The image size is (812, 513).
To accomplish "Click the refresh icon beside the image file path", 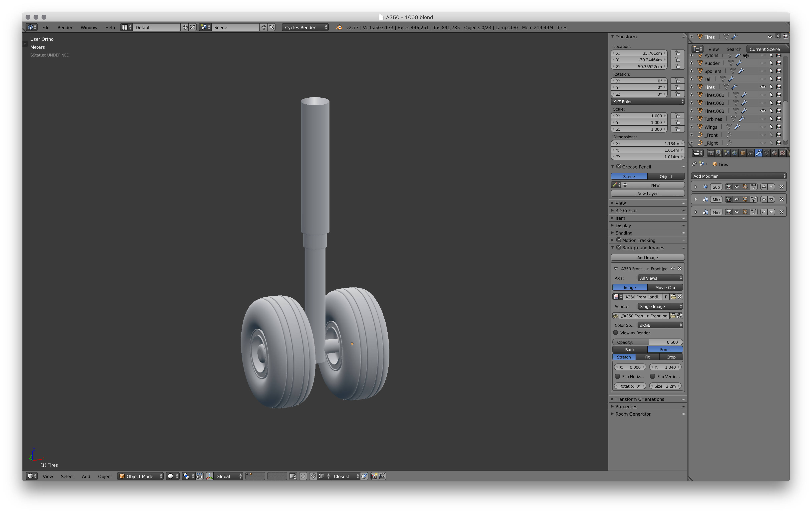I will click(x=680, y=316).
